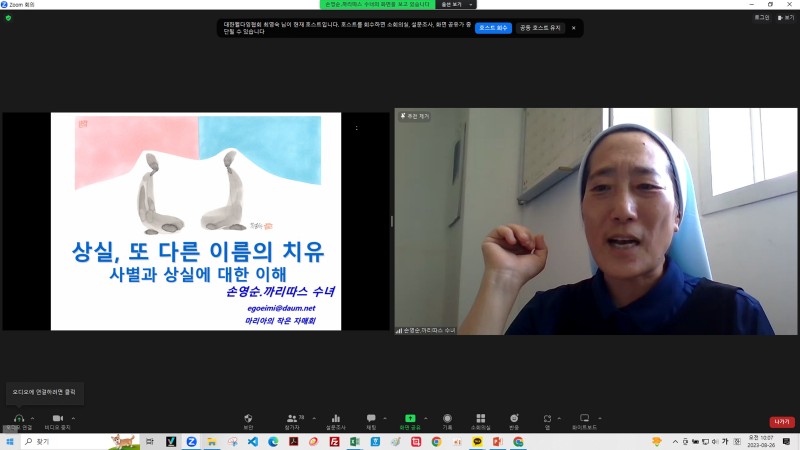
Task: Open Breakout Rooms (소회의실)
Action: tap(481, 418)
